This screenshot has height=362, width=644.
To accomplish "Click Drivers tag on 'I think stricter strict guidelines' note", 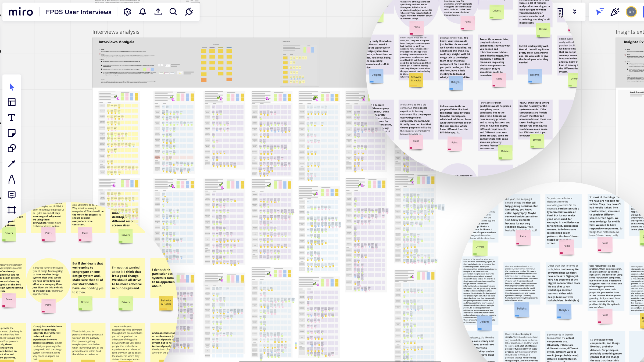I will pos(505,152).
